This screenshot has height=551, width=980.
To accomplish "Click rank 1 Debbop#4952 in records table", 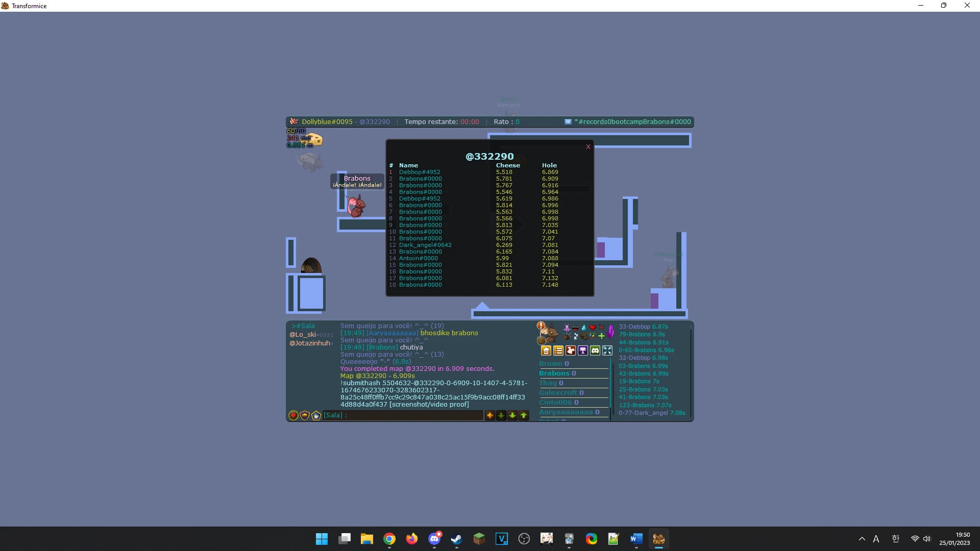I will coord(420,172).
